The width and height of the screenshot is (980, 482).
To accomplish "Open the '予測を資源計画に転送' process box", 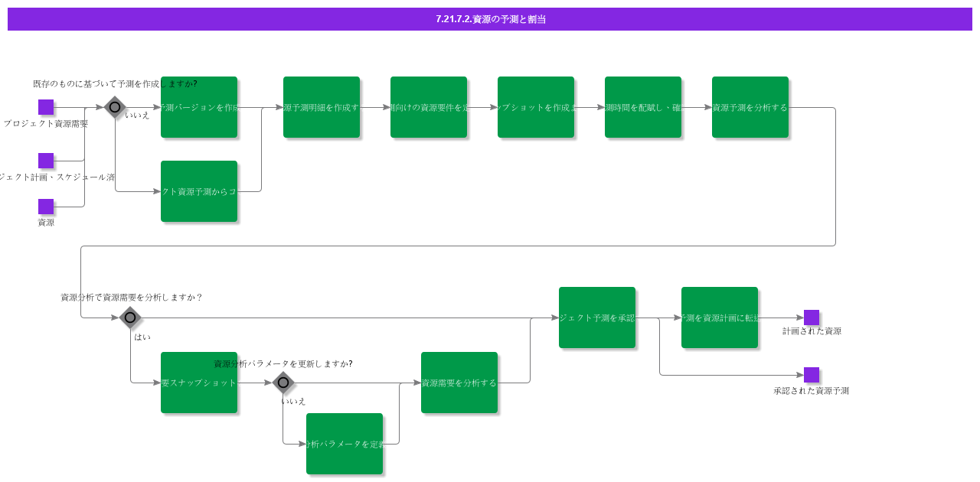I will (x=720, y=318).
